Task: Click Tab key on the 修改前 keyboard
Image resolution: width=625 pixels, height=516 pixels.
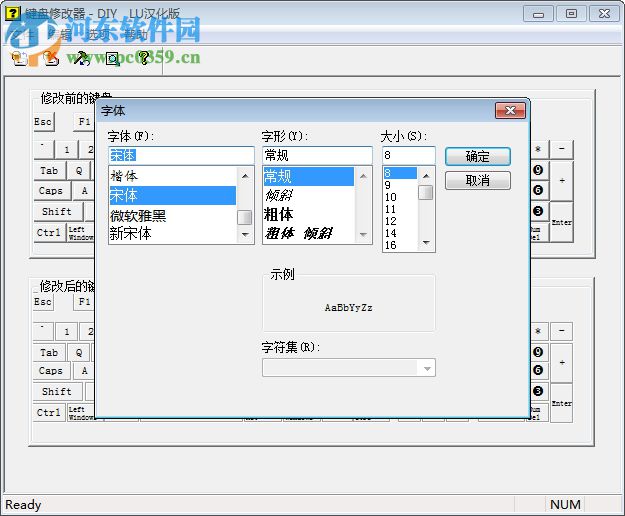Action: pyautogui.click(x=49, y=171)
